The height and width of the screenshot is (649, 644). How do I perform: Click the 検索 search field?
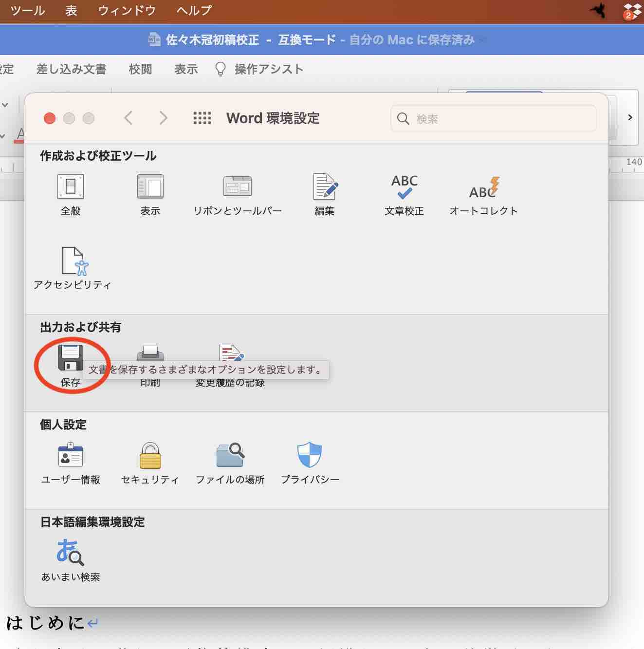[x=494, y=118]
